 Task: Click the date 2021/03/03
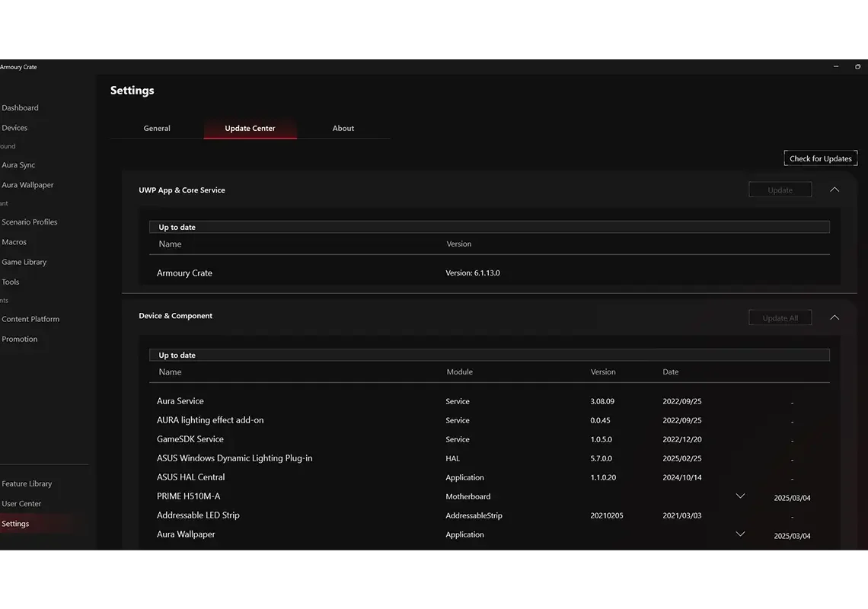(682, 515)
